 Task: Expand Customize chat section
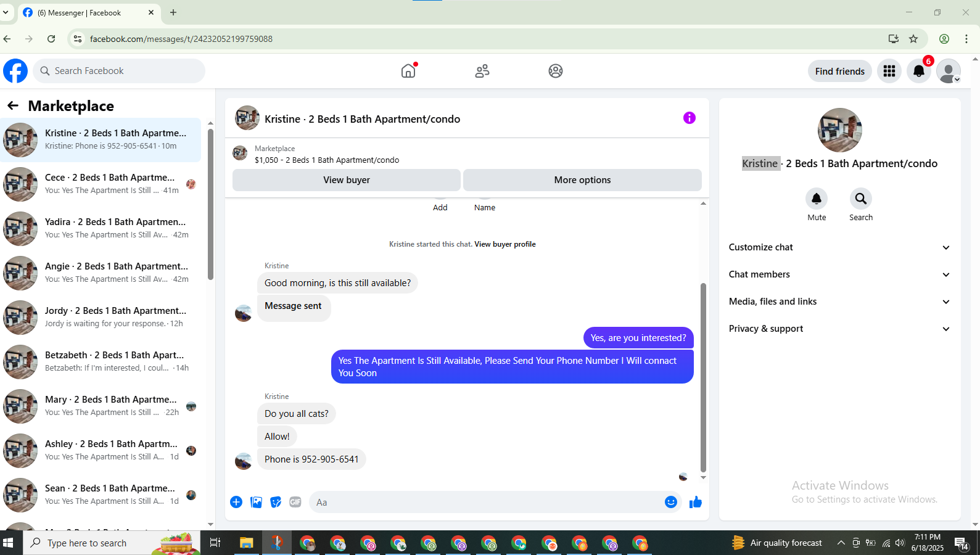(x=839, y=247)
